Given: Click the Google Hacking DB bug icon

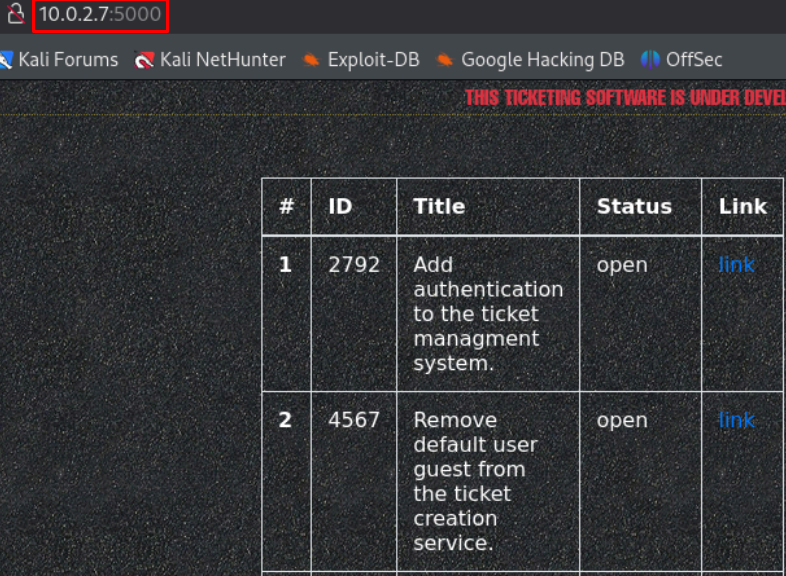Looking at the screenshot, I should 444,60.
